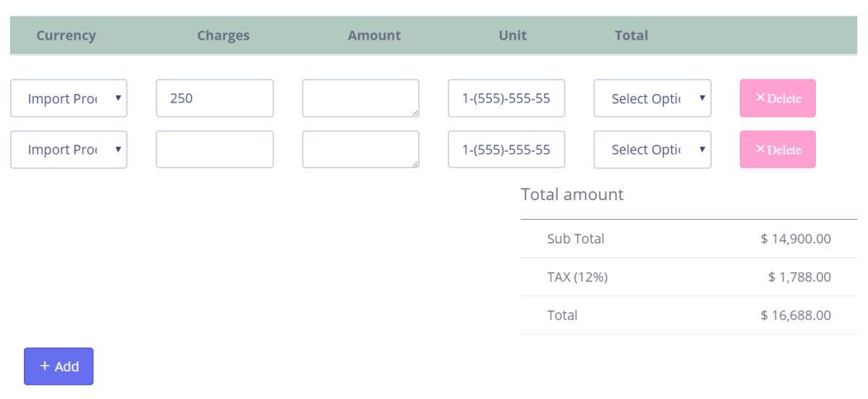This screenshot has height=399, width=868.
Task: Open first row Import Pro currency dropdown
Action: point(69,98)
